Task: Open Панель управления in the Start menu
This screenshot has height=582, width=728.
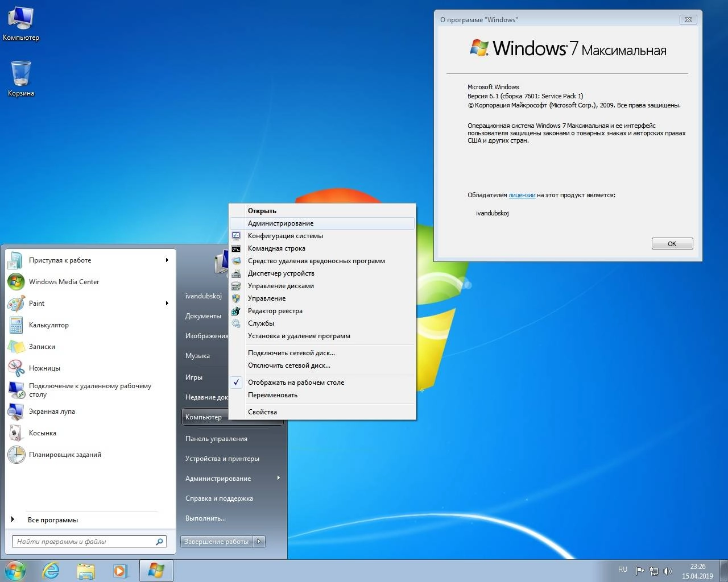Action: pos(216,439)
